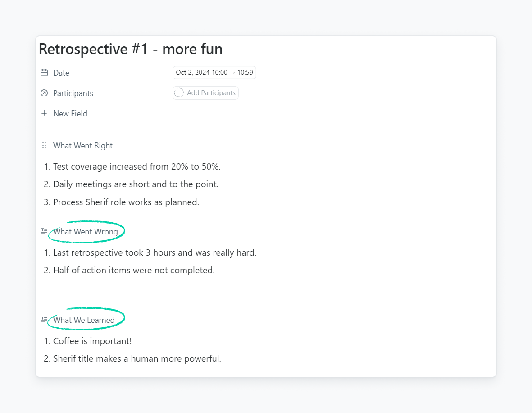Click the plus icon for New Field
Image resolution: width=532 pixels, height=413 pixels.
point(44,114)
